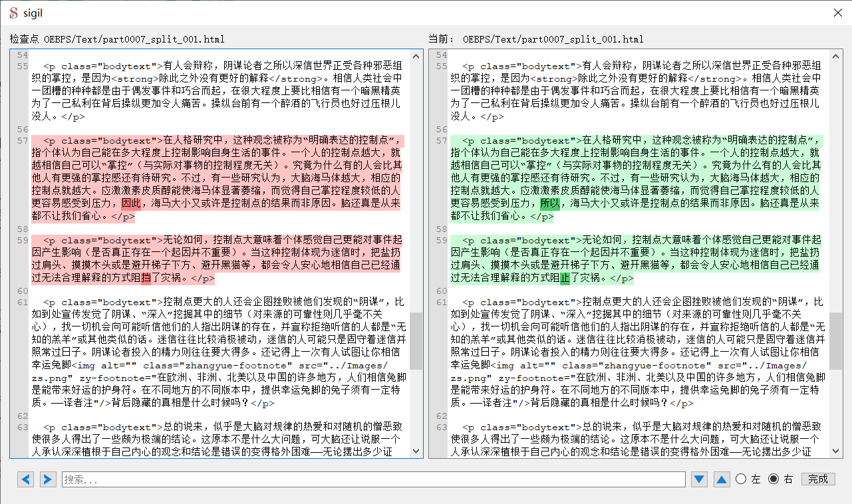Click the search-down arrow beside the search box
852x504 pixels.
tap(699, 479)
